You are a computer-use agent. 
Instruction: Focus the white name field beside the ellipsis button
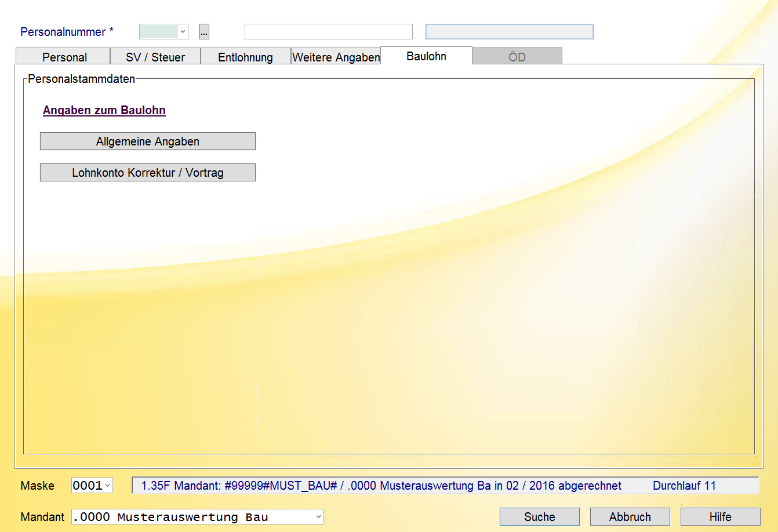329,31
